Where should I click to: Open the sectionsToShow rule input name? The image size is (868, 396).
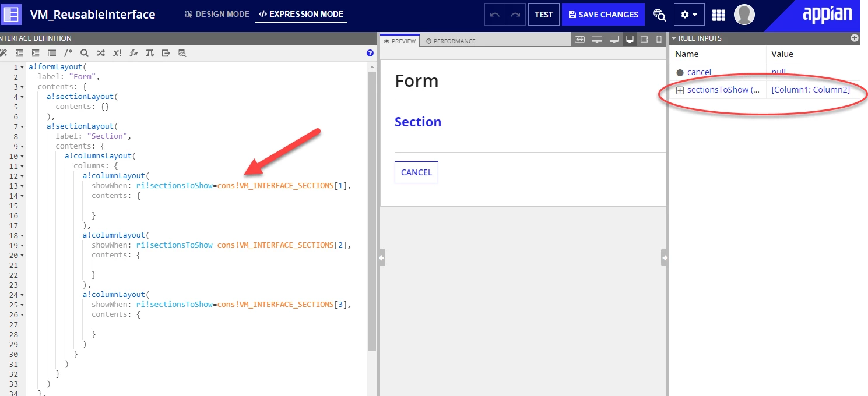723,90
